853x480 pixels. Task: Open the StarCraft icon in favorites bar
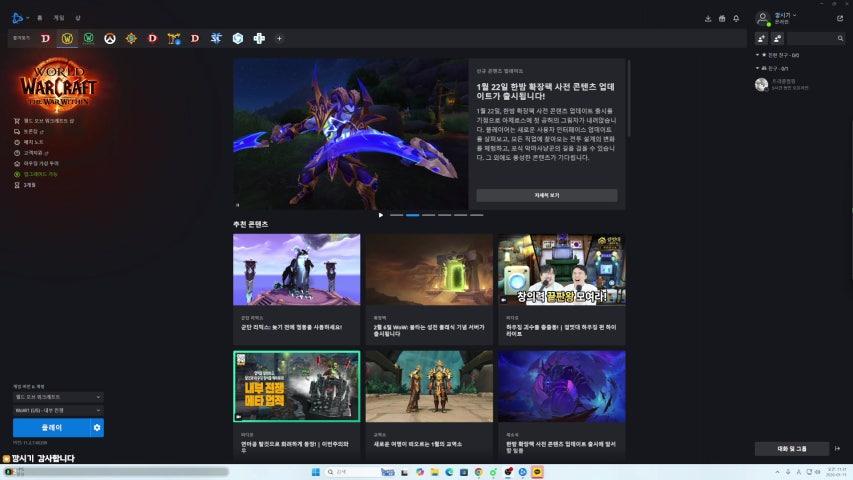point(215,38)
